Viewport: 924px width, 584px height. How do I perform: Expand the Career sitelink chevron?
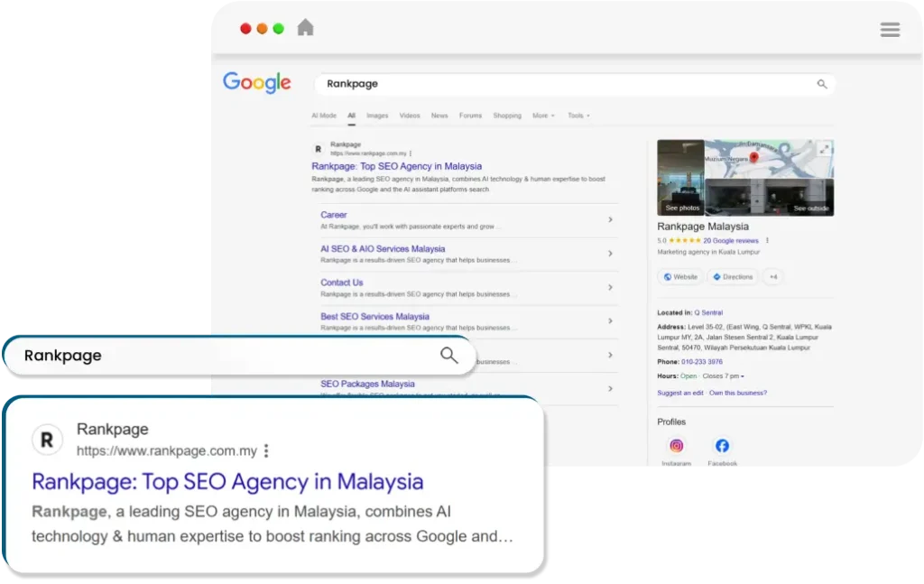(611, 219)
